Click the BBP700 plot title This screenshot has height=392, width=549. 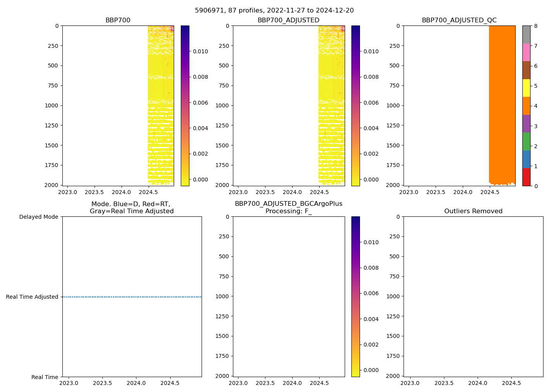tap(118, 20)
